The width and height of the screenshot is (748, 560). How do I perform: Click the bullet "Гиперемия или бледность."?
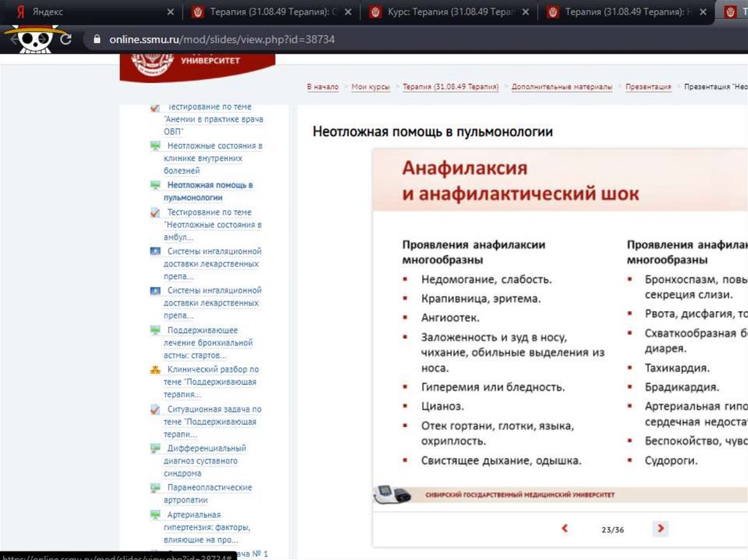coord(493,387)
